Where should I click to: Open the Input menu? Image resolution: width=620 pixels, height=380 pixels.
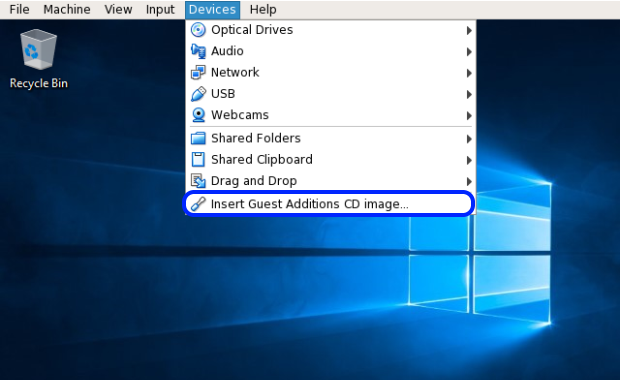pyautogui.click(x=160, y=9)
